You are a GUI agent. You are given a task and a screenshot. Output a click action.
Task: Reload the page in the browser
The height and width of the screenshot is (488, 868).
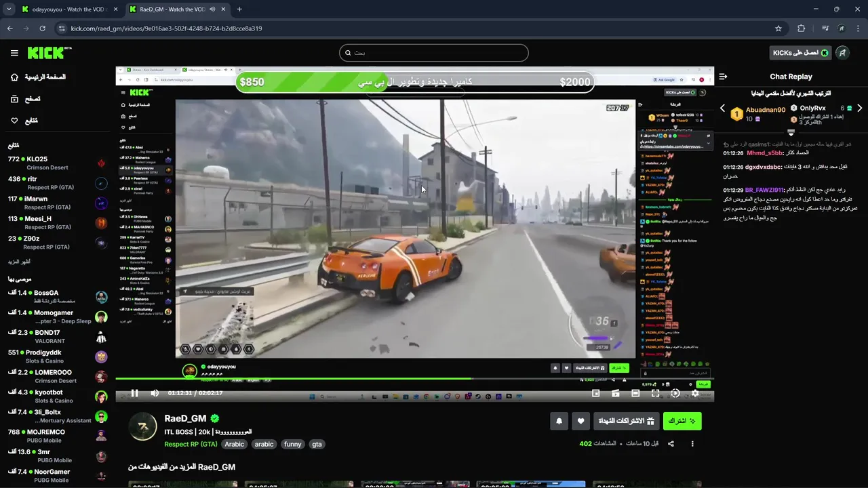point(42,28)
